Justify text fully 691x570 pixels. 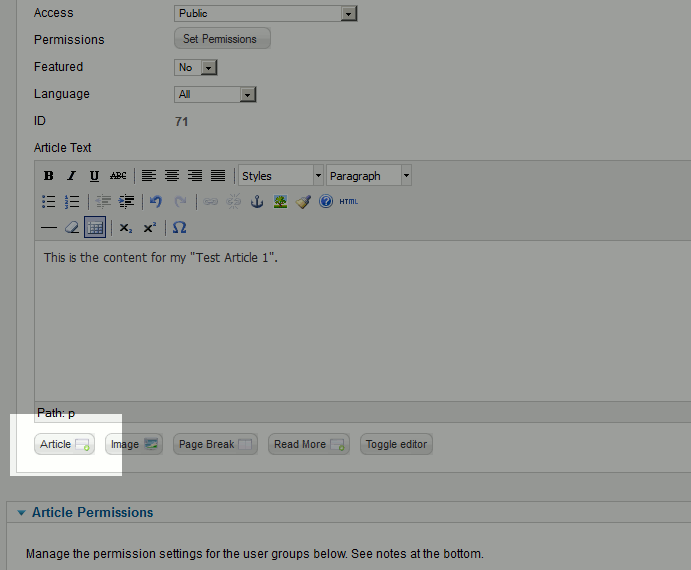[218, 176]
